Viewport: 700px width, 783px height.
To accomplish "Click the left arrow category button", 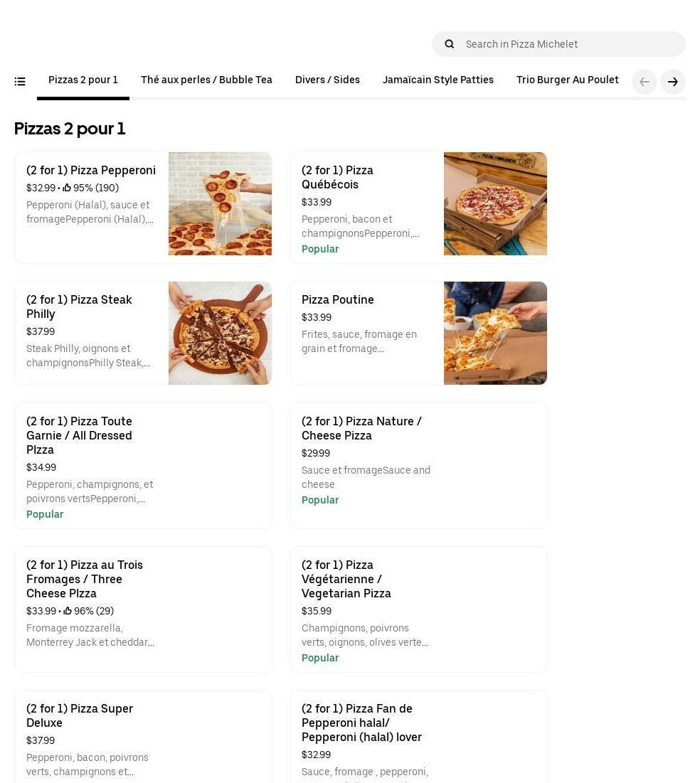I will point(645,82).
